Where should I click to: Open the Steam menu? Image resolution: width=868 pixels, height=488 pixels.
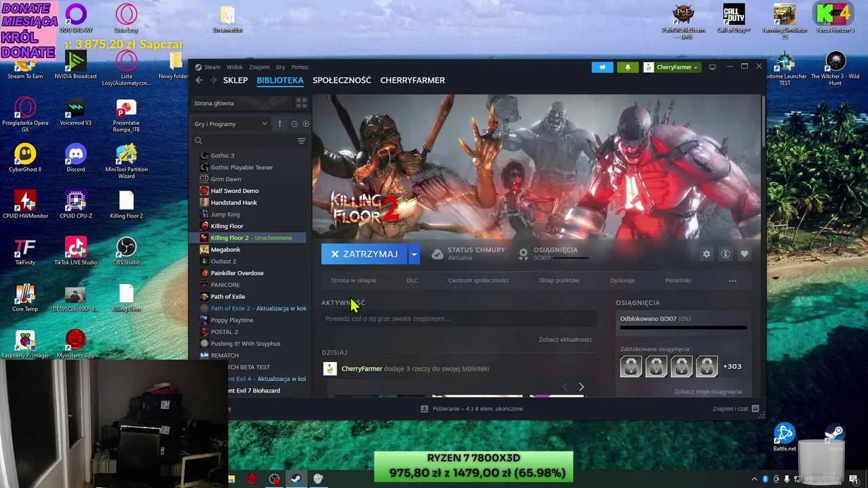(x=212, y=67)
